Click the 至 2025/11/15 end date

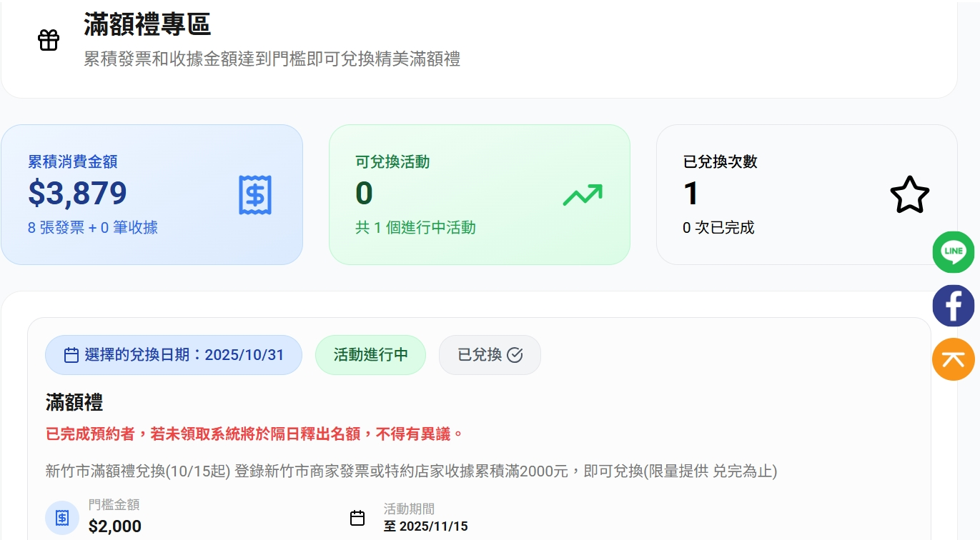coord(426,526)
